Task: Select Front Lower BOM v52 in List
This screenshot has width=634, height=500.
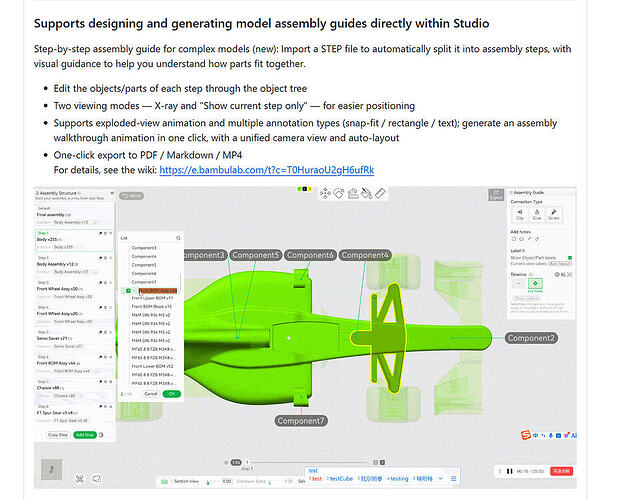Action: click(x=152, y=366)
